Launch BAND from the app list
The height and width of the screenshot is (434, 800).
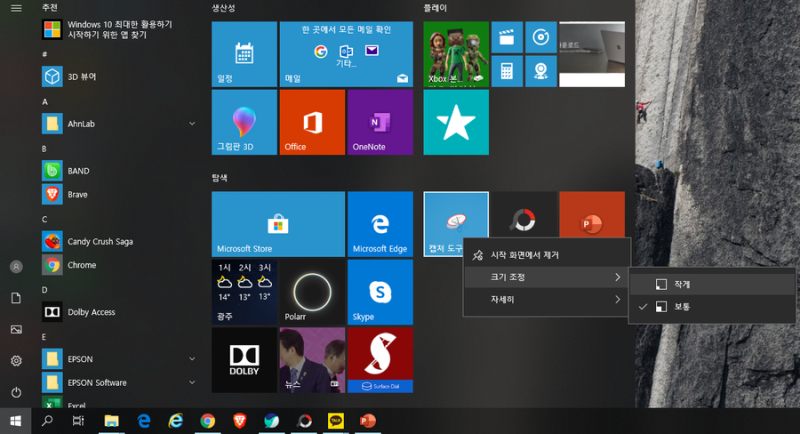point(118,171)
